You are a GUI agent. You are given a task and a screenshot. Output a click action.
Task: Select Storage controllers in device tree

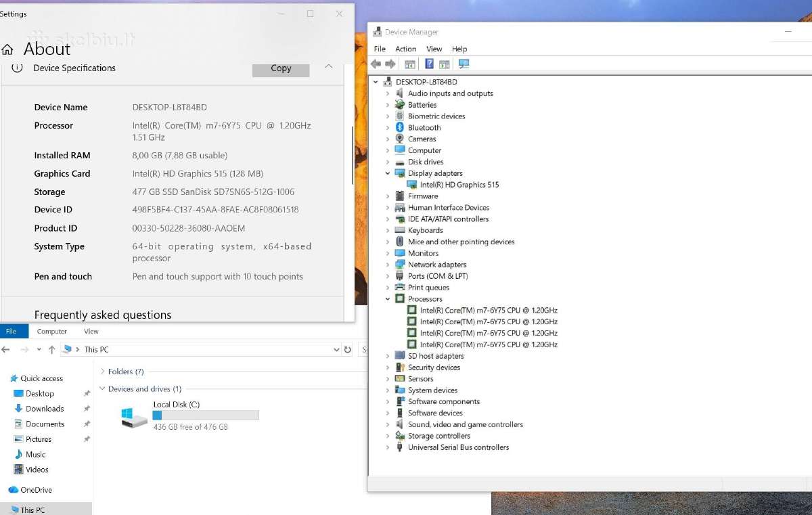point(439,436)
